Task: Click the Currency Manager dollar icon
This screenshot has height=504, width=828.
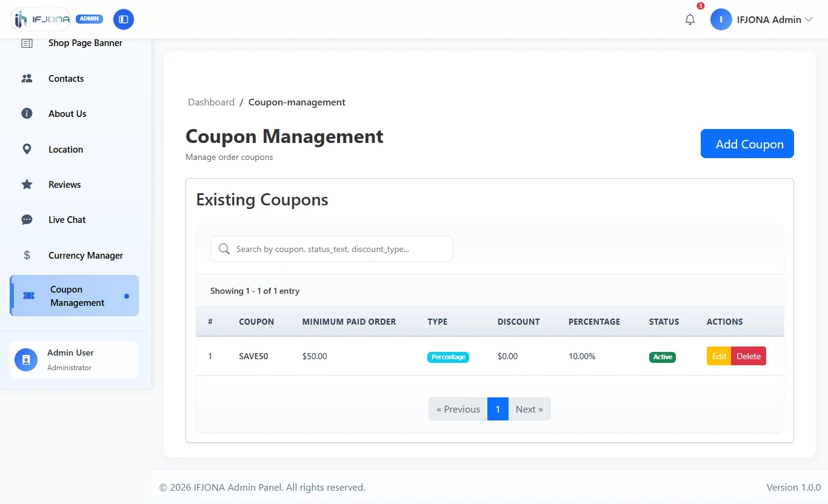Action: 27,256
